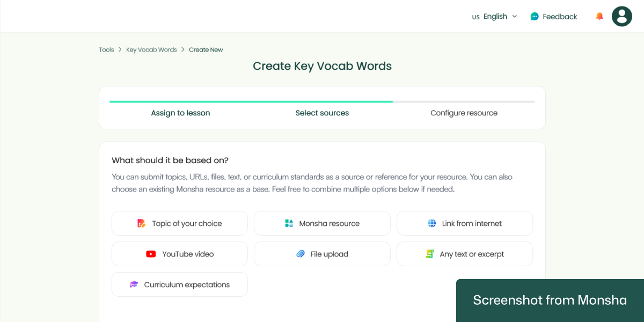644x322 pixels.
Task: Pick the Any text or excerpt option
Action: coord(465,254)
